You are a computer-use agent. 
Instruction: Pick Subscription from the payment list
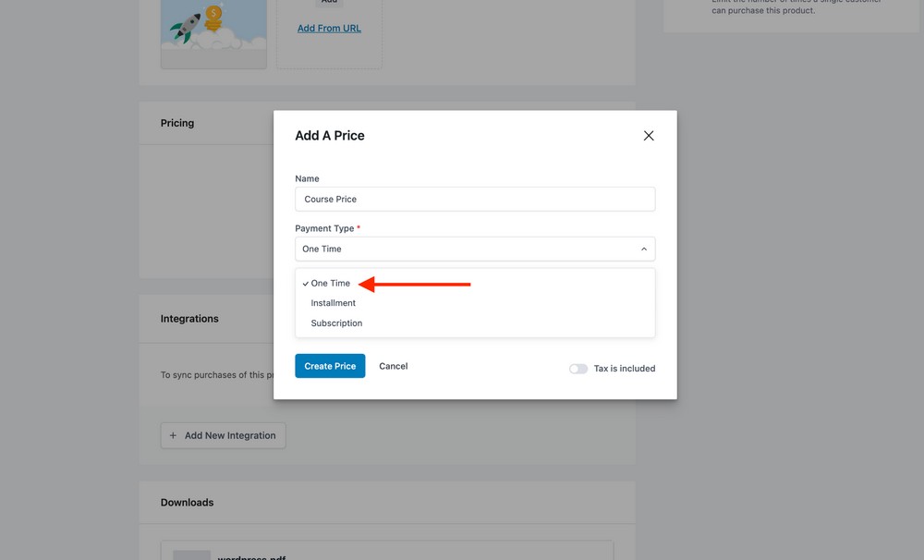[336, 323]
